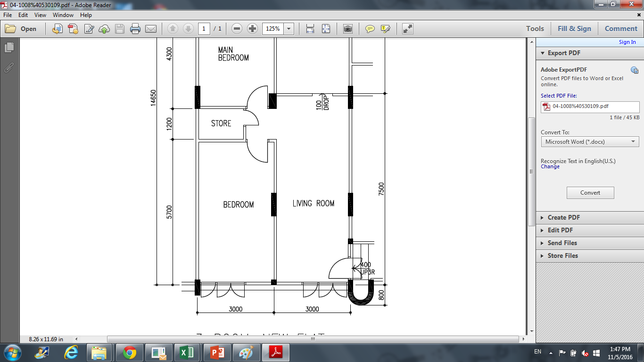Viewport: 644px width, 362px height.
Task: Open the Convert To format dropdown
Action: [x=590, y=141]
